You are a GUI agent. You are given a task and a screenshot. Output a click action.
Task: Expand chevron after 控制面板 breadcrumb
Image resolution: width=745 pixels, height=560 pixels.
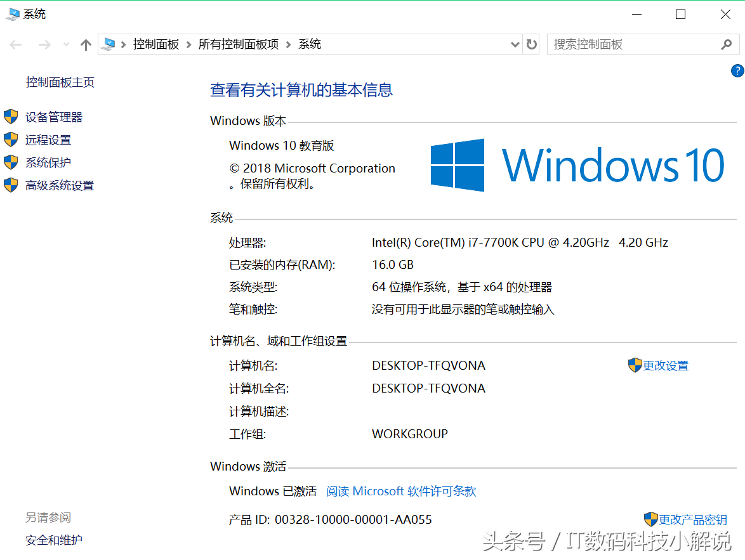point(188,44)
